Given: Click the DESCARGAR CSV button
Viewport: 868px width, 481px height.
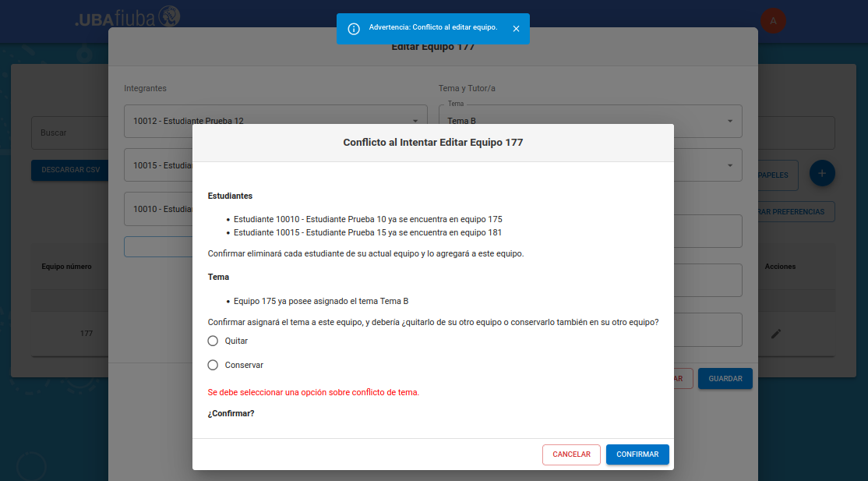Looking at the screenshot, I should point(71,170).
